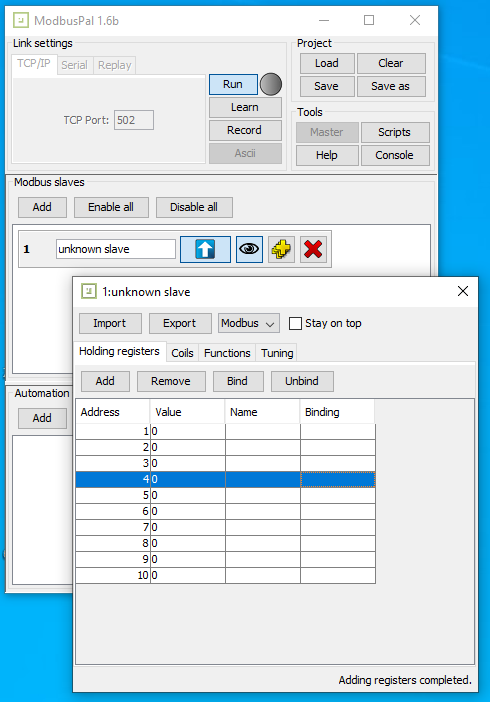
Task: Click the Bind button
Action: (x=237, y=381)
